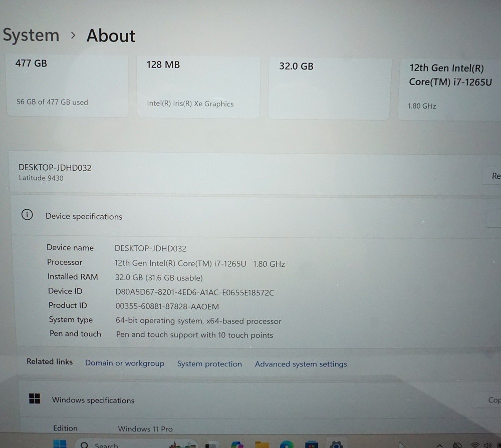Click the 1.80 GHz text in processor card
This screenshot has height=448, width=501.
(422, 106)
